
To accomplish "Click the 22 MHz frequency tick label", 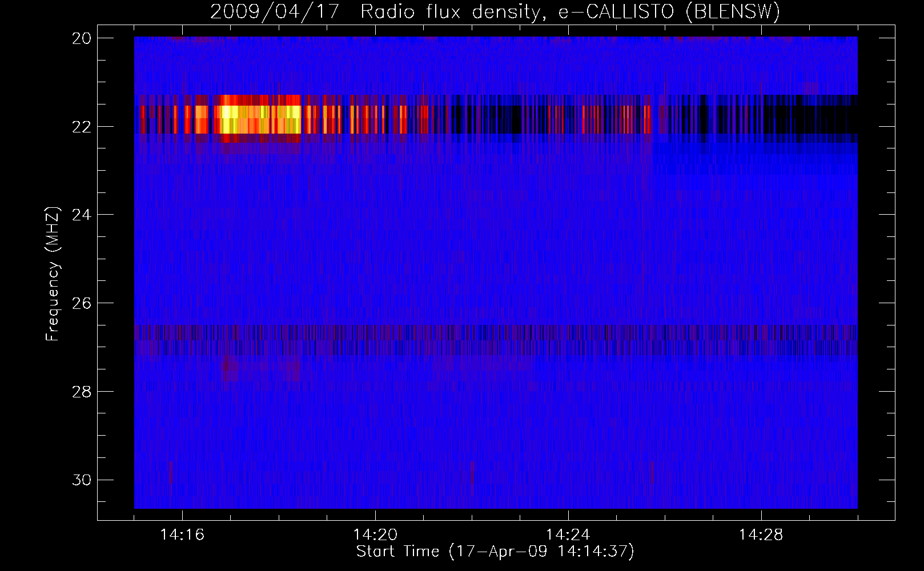I will point(81,126).
